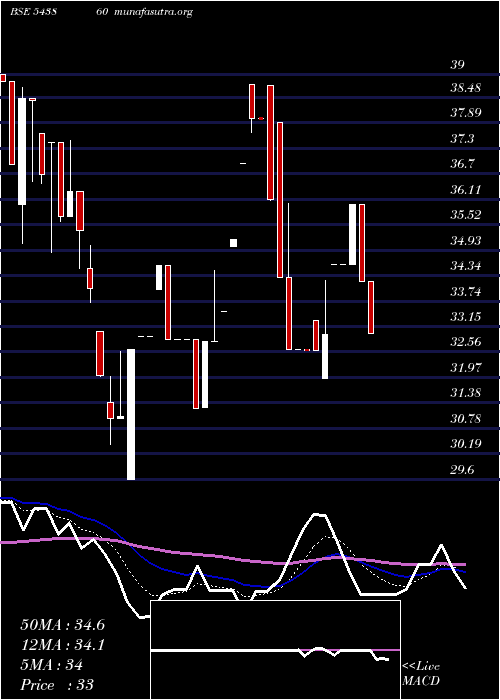Screen dimensions: 500x700
Task: Click the 33.15 price axis label
Action: pos(465,317)
